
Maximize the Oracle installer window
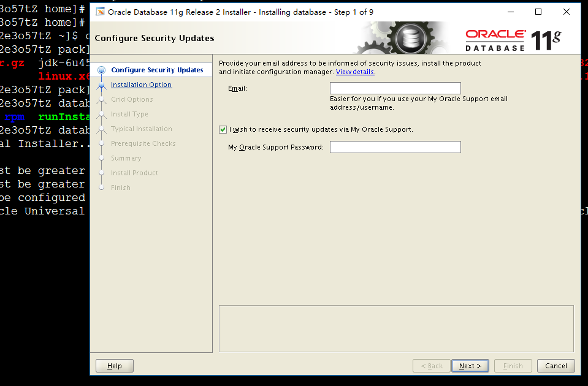(x=538, y=12)
